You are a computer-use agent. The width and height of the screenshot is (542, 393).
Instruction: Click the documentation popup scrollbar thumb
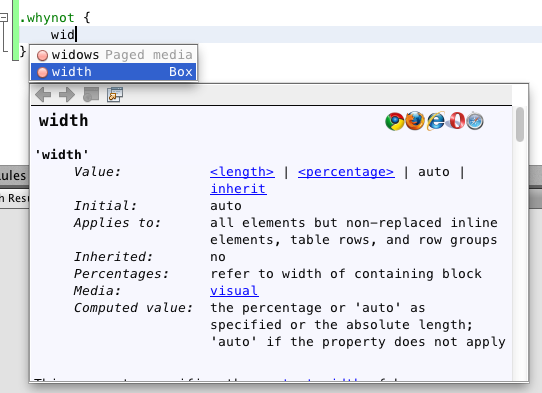click(x=520, y=124)
